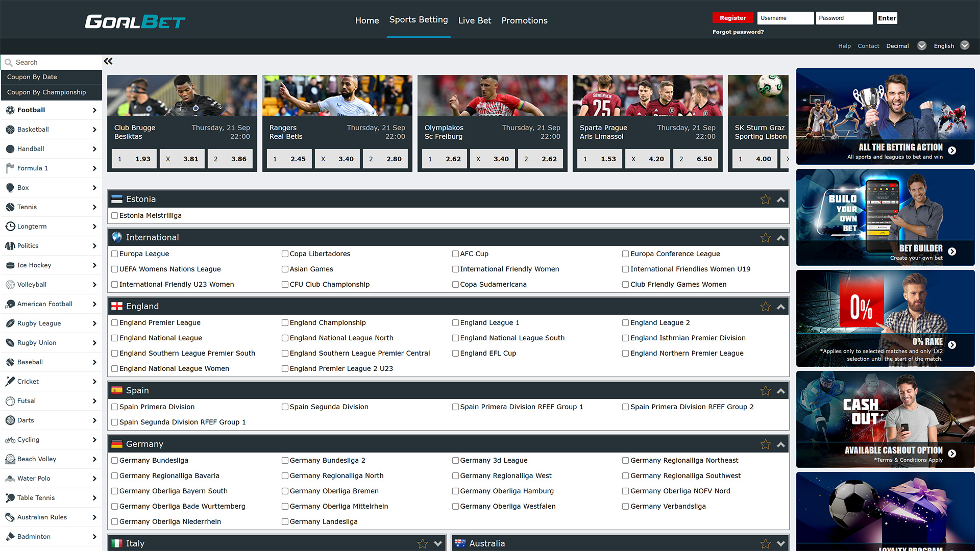Check the England Premier League checkbox
980x551 pixels.
[115, 323]
